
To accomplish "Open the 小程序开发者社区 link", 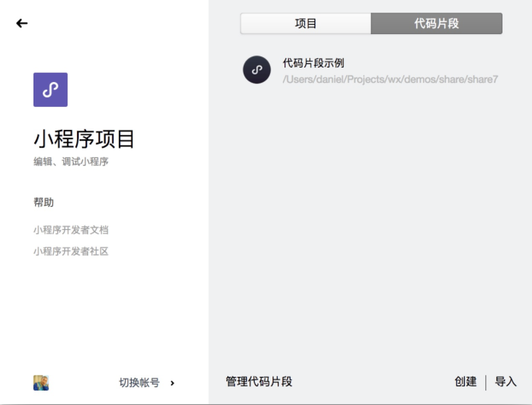I will coord(71,251).
